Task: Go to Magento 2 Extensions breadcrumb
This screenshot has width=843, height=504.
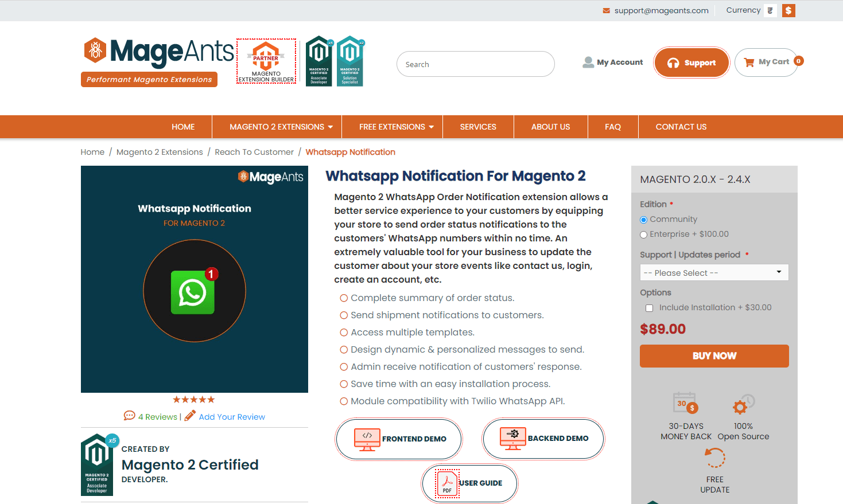Action: [x=160, y=152]
